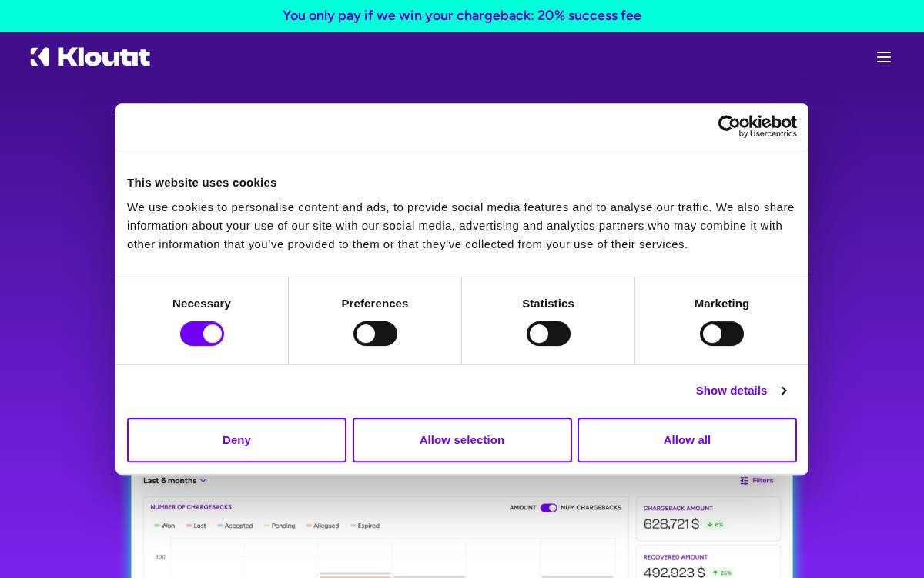Click the Allow selection button

(462, 440)
